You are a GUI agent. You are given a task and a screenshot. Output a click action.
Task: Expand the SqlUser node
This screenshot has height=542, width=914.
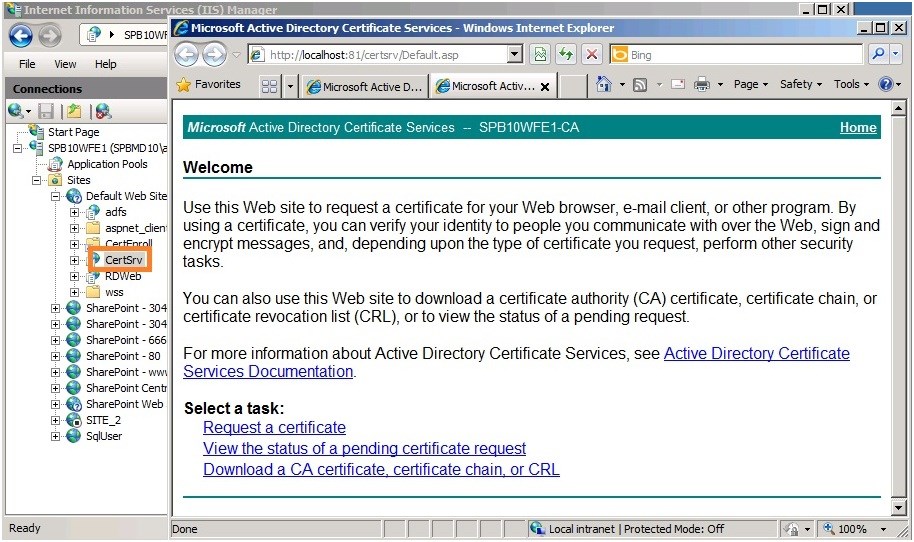55,436
